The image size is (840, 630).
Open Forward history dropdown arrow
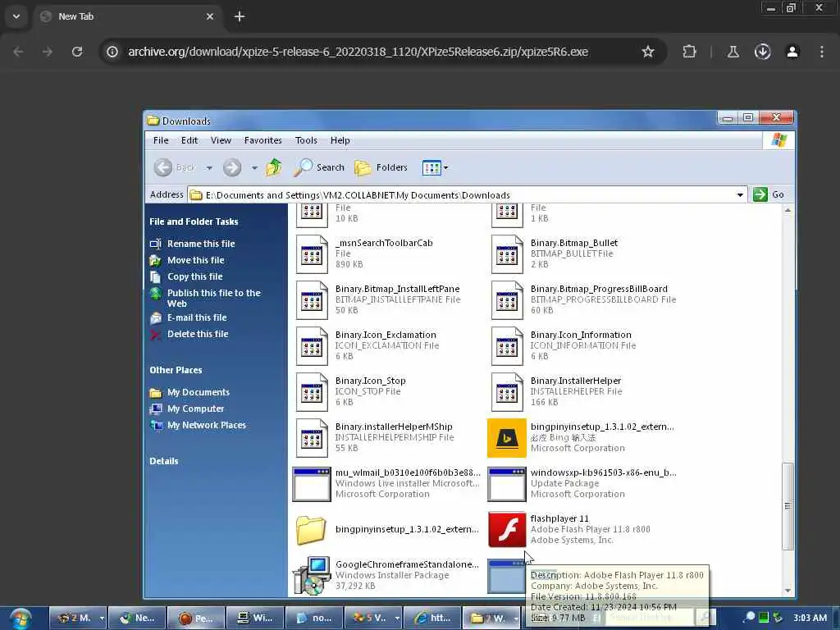254,167
